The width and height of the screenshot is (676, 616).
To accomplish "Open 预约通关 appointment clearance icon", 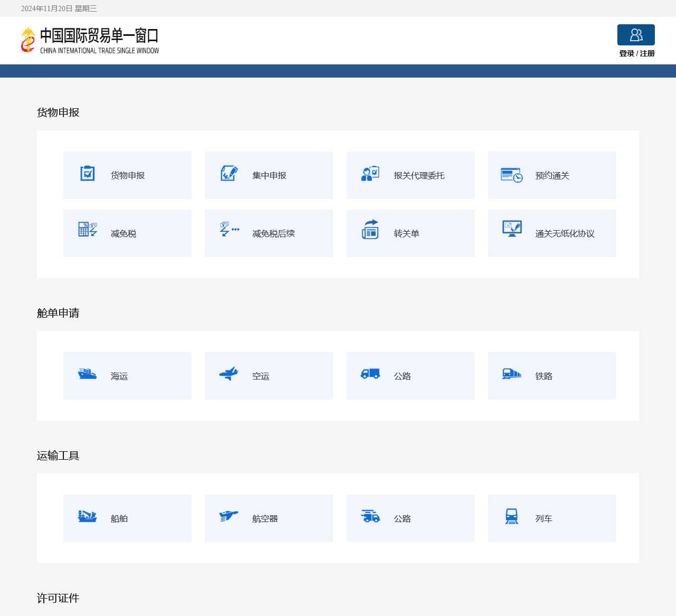I will pyautogui.click(x=510, y=173).
